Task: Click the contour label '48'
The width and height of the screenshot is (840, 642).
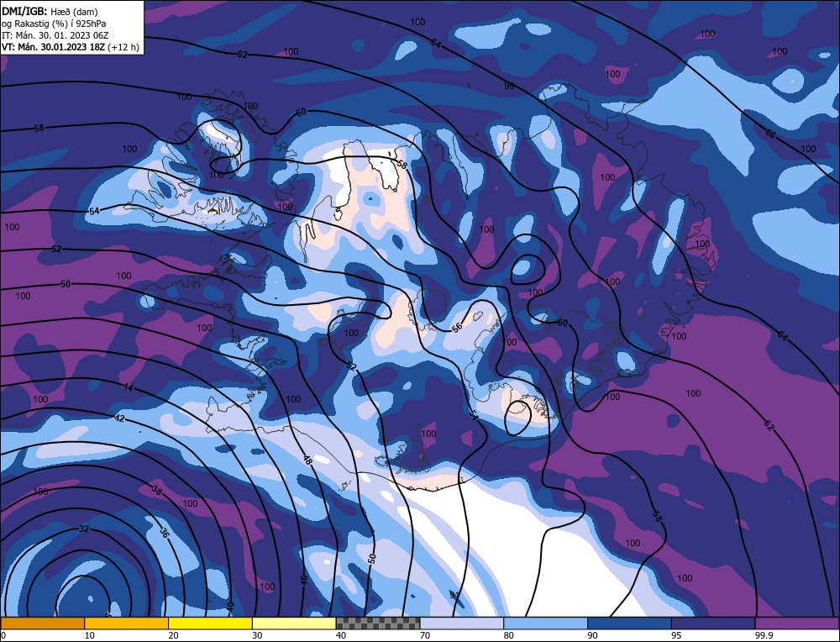Action: (307, 460)
